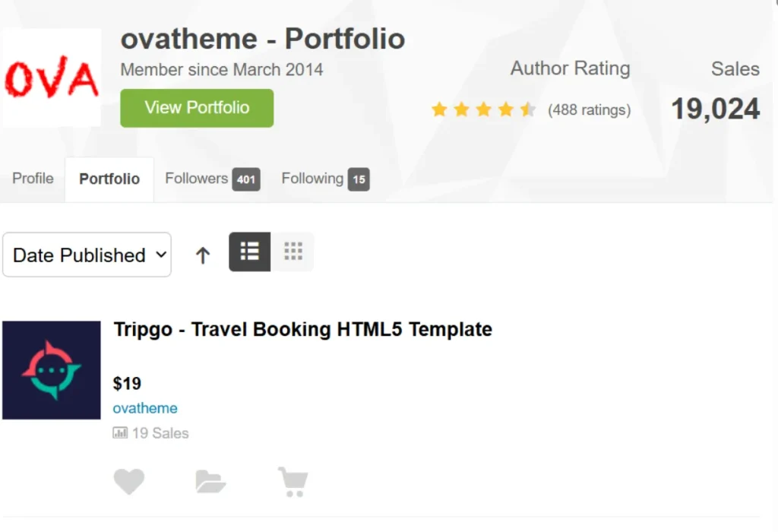Open Tripgo - Travel Booking HTML5 Template title
Viewport: 778px width, 532px height.
[x=302, y=330]
